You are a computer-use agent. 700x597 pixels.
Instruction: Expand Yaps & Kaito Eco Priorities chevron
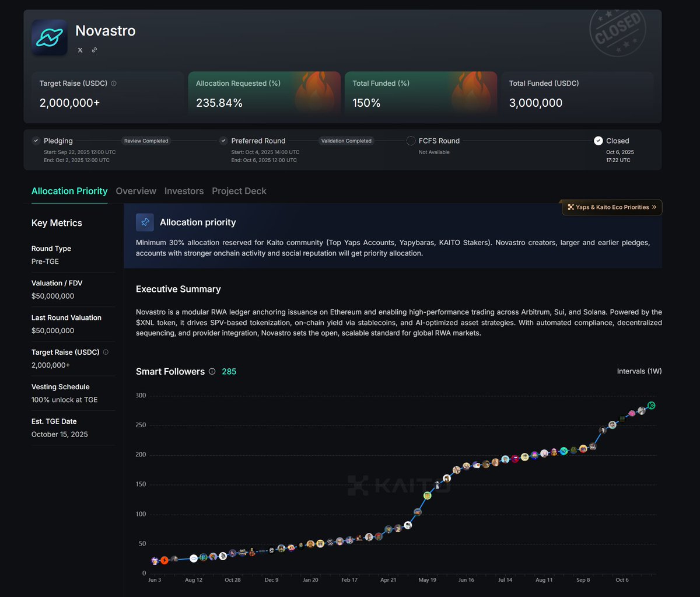[x=654, y=207]
